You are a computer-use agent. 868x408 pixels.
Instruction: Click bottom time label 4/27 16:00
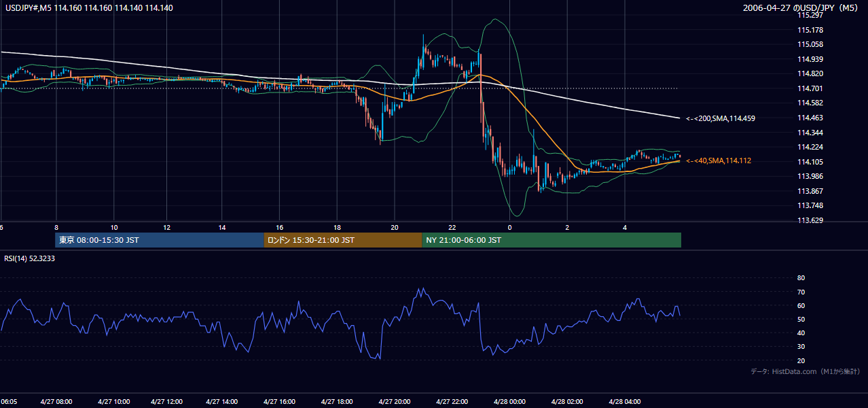click(279, 401)
